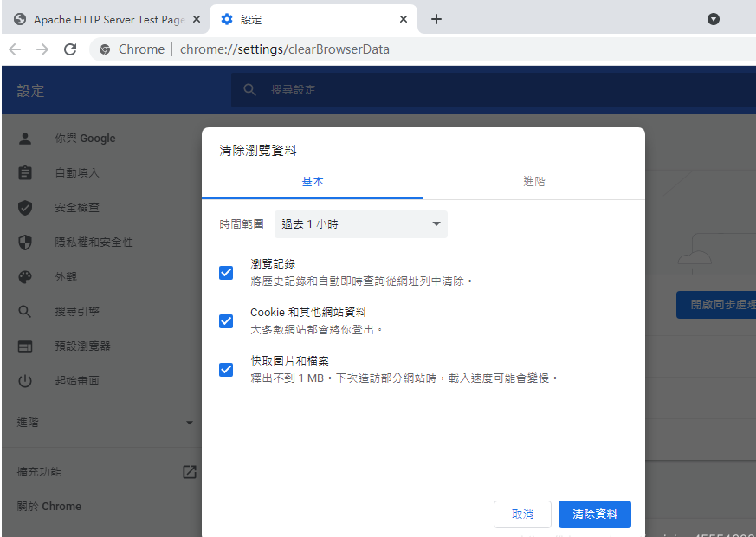Open the 時間範圍 dropdown
756x537 pixels.
coord(360,224)
